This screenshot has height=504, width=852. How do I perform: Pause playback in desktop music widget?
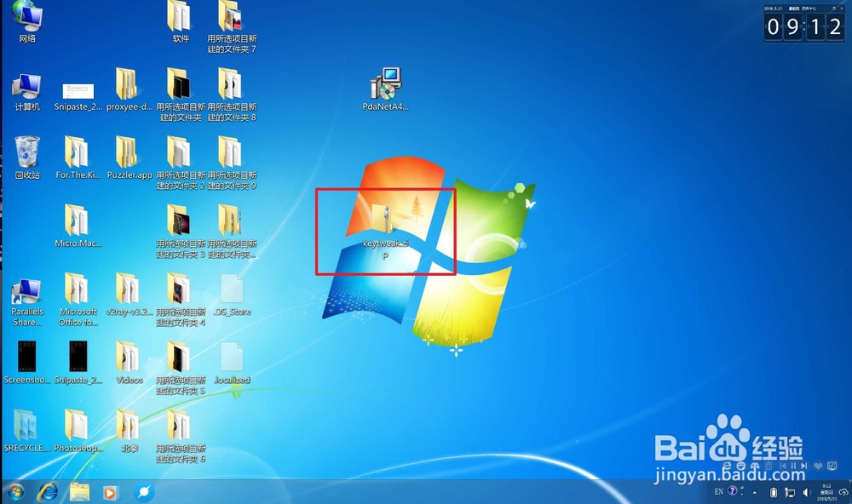(793, 466)
